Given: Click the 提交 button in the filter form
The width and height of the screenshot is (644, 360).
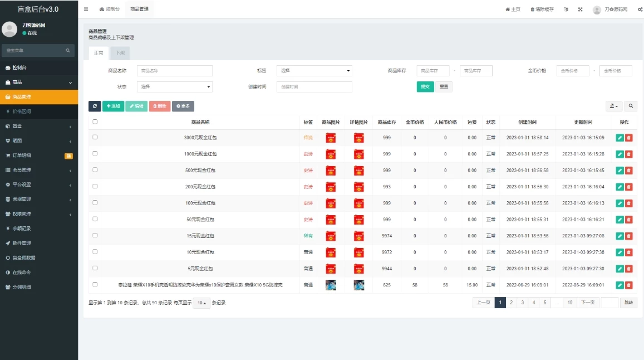Looking at the screenshot, I should pyautogui.click(x=425, y=87).
